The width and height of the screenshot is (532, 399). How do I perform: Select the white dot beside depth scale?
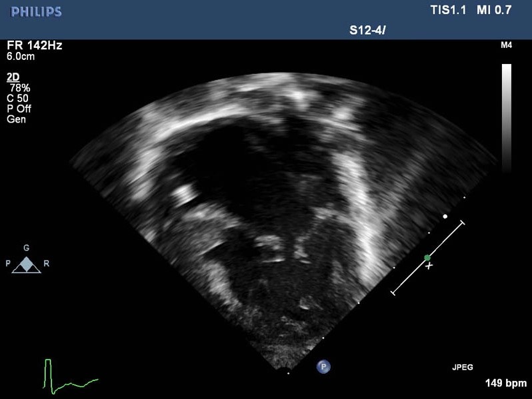click(x=445, y=216)
